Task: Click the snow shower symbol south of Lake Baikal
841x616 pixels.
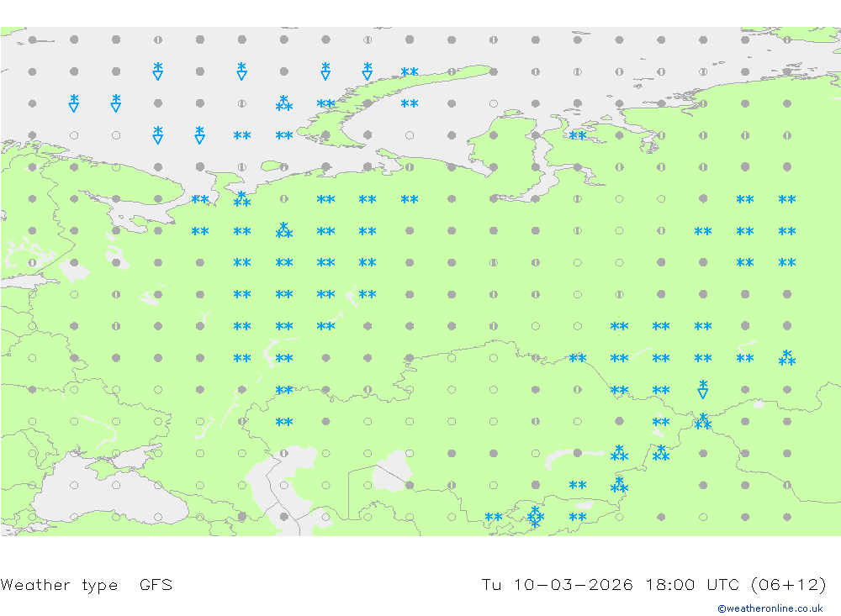Action: pyautogui.click(x=702, y=389)
